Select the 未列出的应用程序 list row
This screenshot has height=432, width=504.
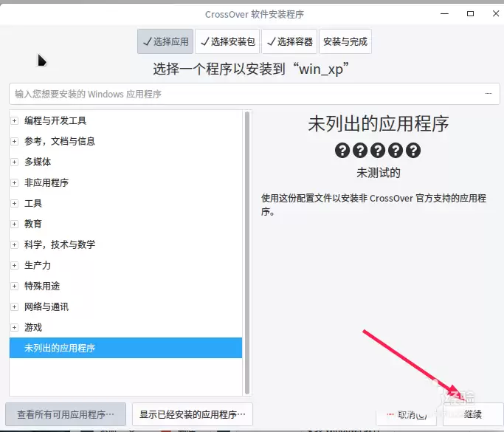(x=125, y=348)
